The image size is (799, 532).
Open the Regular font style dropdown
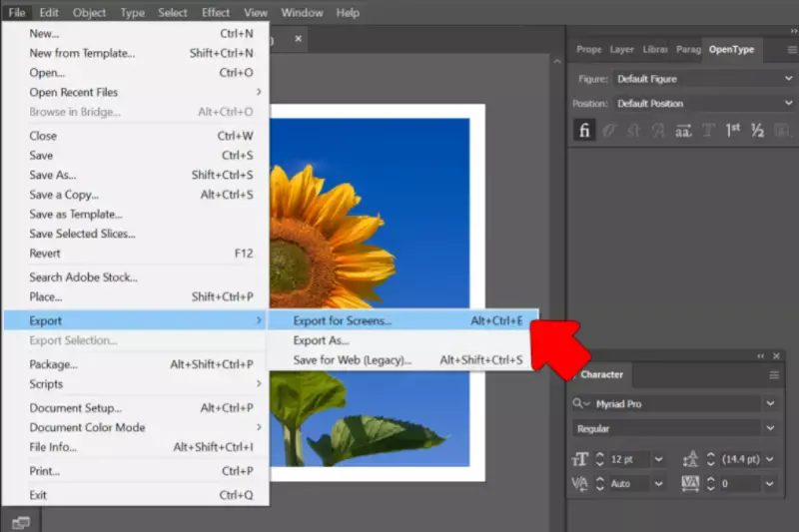click(x=770, y=428)
